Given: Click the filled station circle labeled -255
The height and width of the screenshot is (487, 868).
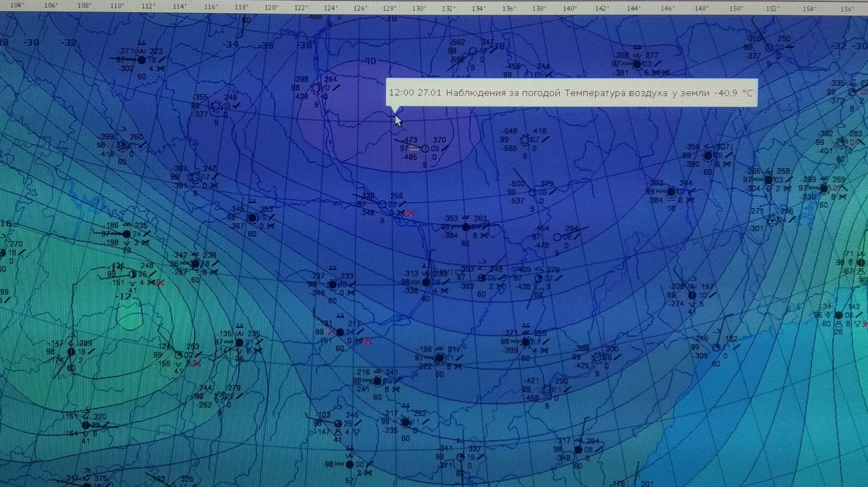Looking at the screenshot, I should pos(768,180).
